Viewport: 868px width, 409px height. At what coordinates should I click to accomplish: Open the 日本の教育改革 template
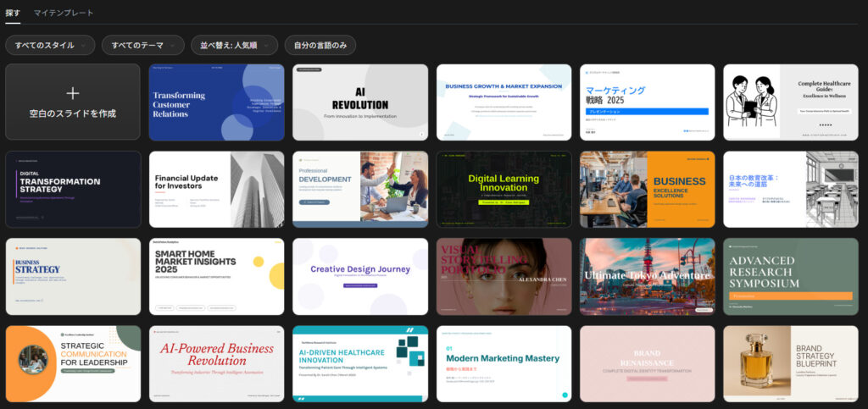click(x=791, y=190)
